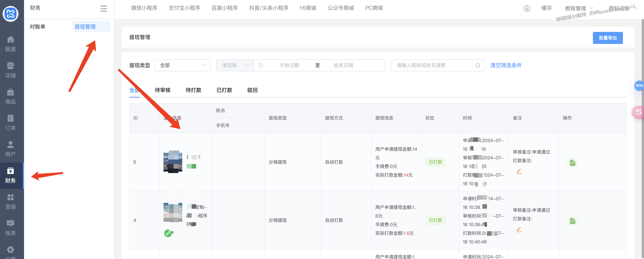The height and width of the screenshot is (259, 644).
Task: Click user avatar thumbnail in row ID 4
Action: coord(172,212)
